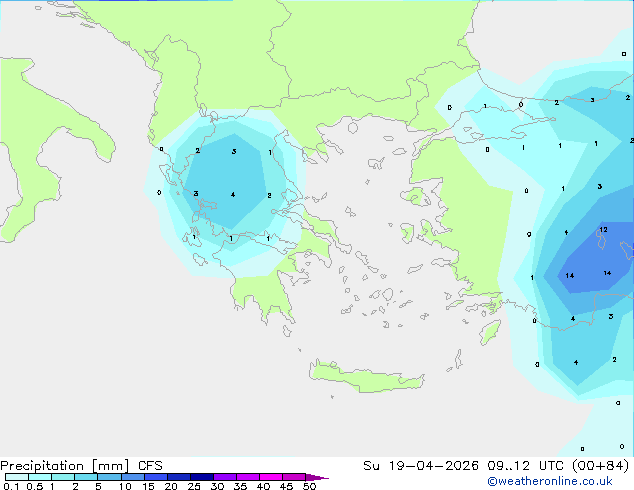Select the 1–2 mm legend color swatch

63,477
